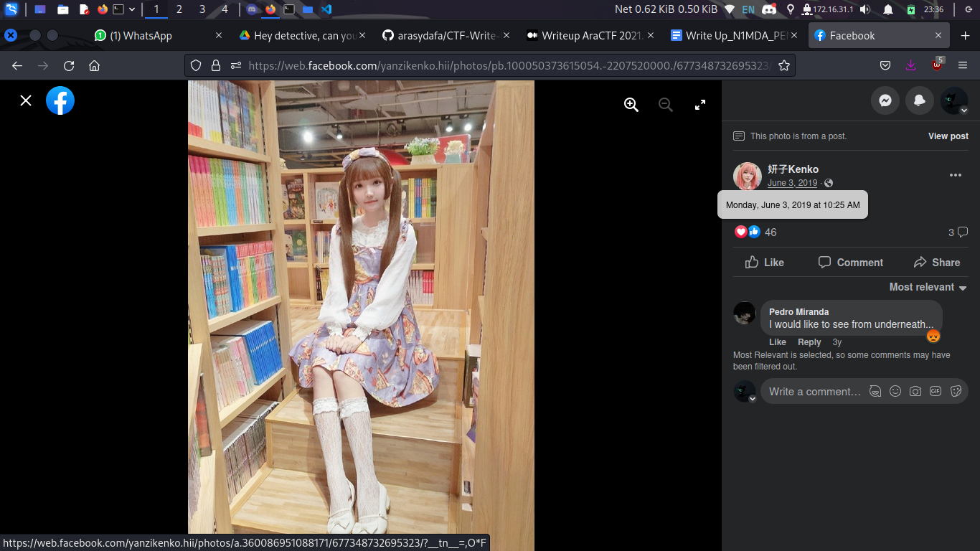Toggle Like on this post
This screenshot has height=551, width=980.
(x=764, y=262)
